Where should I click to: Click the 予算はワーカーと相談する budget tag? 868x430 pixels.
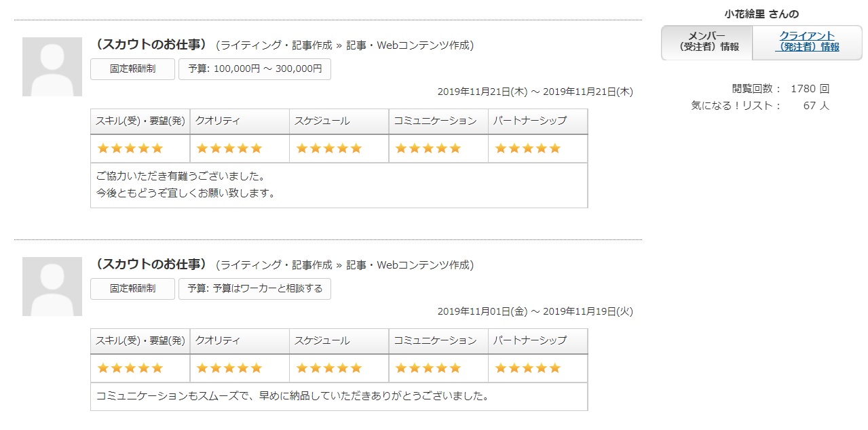click(254, 289)
